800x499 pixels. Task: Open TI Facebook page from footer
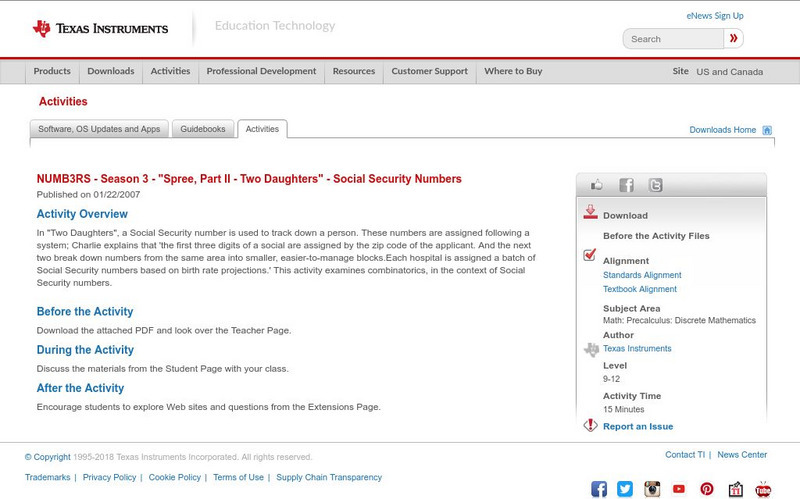click(x=599, y=489)
